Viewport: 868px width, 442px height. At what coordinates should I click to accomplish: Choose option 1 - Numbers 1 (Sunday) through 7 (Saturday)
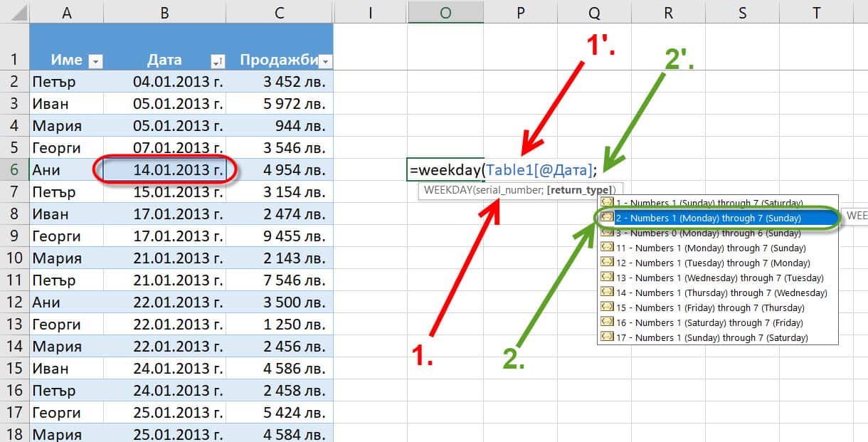click(x=717, y=204)
